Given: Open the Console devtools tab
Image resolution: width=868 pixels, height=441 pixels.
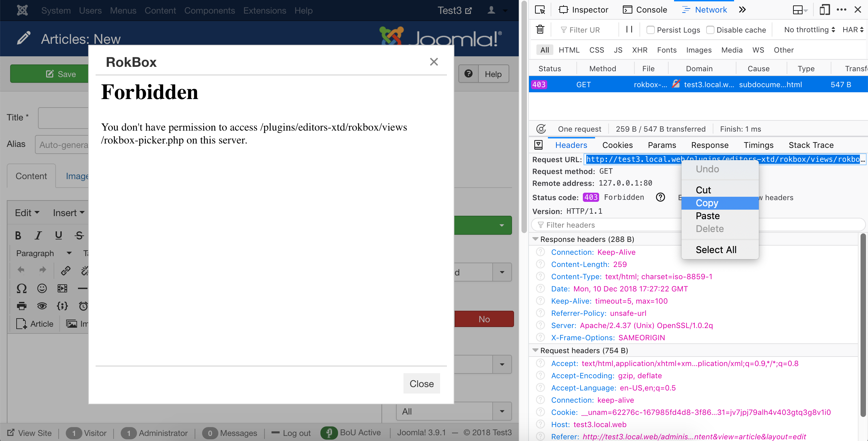Looking at the screenshot, I should tap(645, 10).
